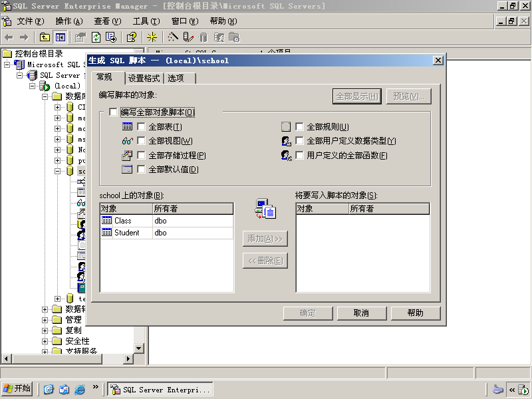Collapse the Microsoft SQL Servers tree node
The width and height of the screenshot is (532, 399).
point(7,65)
